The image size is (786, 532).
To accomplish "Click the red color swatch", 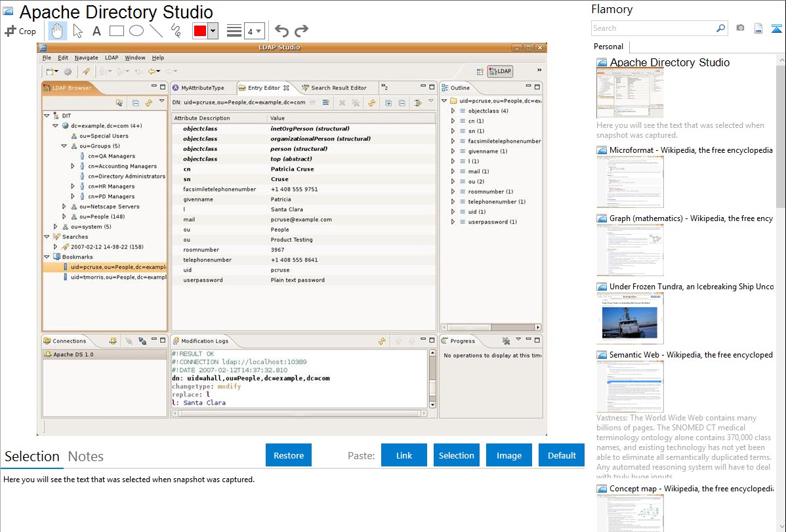I will coord(200,31).
